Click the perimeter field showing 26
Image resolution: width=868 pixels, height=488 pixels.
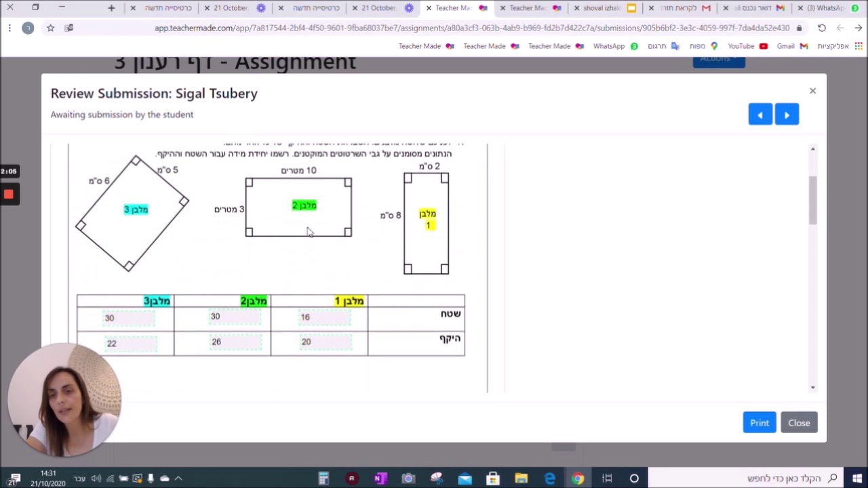pyautogui.click(x=235, y=342)
